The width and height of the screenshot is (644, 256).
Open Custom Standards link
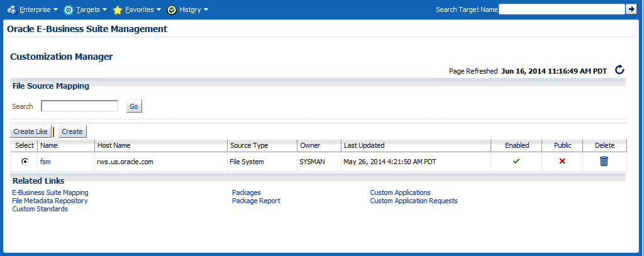click(x=40, y=209)
